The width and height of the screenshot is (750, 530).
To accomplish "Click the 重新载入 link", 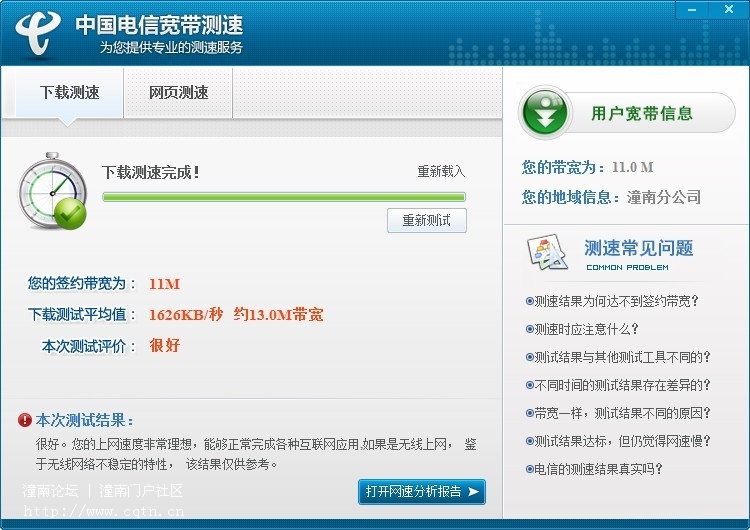I will click(x=441, y=171).
